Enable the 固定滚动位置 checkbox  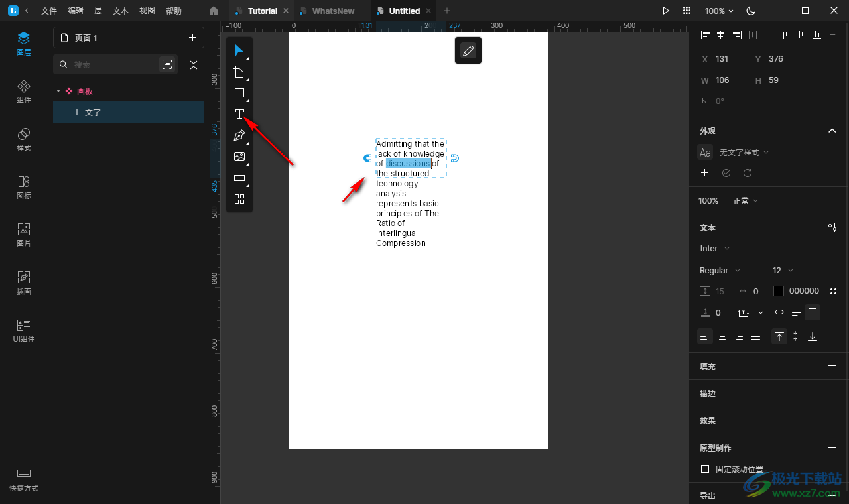pyautogui.click(x=705, y=469)
